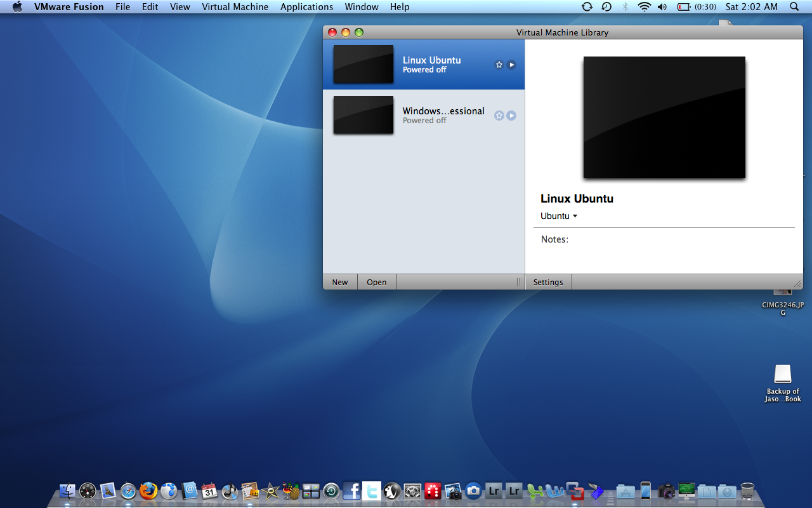Select CIMG3246.JPG file on the desktop
Image resolution: width=812 pixels, height=508 pixels.
[x=783, y=301]
